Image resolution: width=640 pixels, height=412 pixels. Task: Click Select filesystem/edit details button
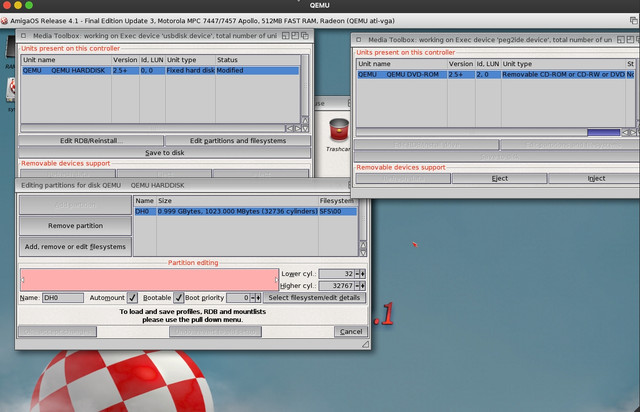(x=314, y=298)
